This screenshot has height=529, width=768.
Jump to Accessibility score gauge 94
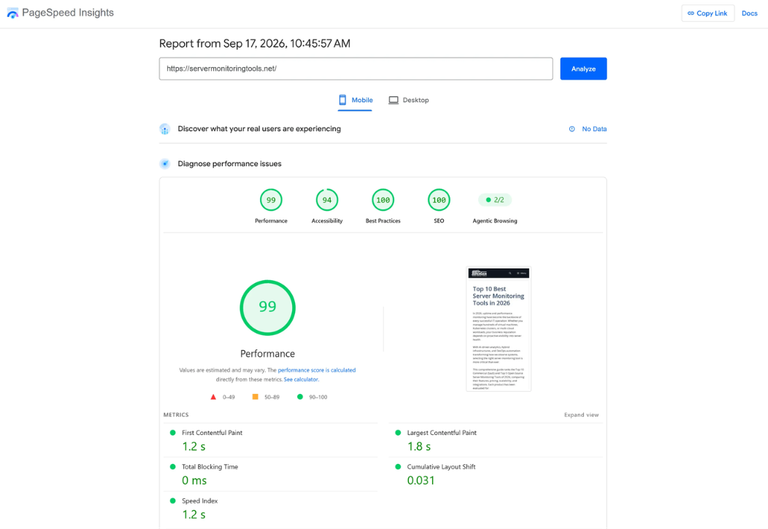click(x=327, y=200)
